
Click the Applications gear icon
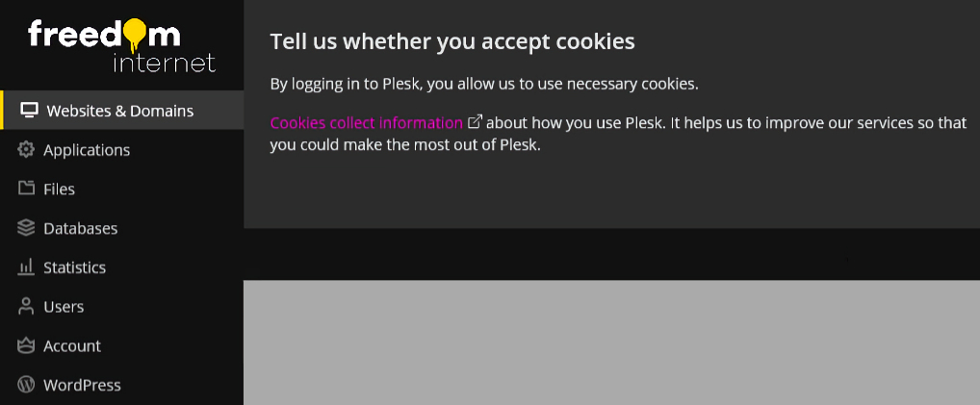pos(26,150)
